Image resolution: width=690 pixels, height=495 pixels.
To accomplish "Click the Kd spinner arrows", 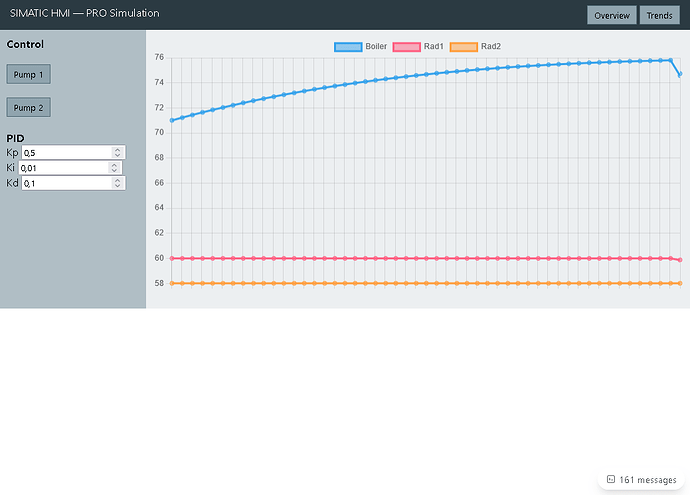I will 117,184.
